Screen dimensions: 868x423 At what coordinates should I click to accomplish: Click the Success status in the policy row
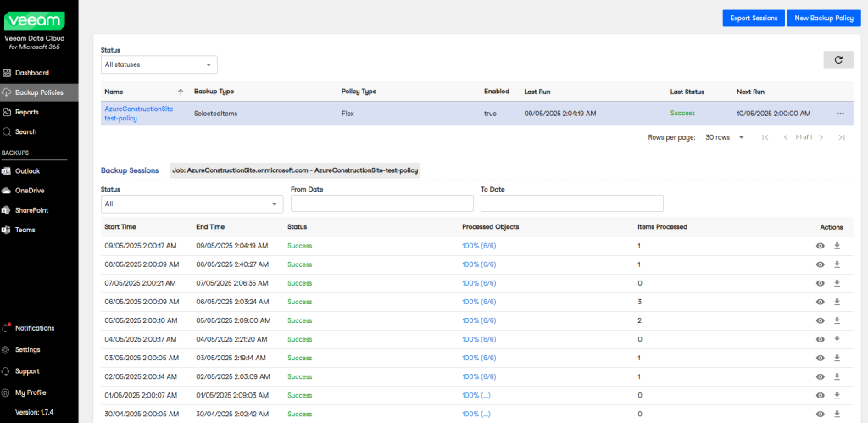pyautogui.click(x=682, y=113)
